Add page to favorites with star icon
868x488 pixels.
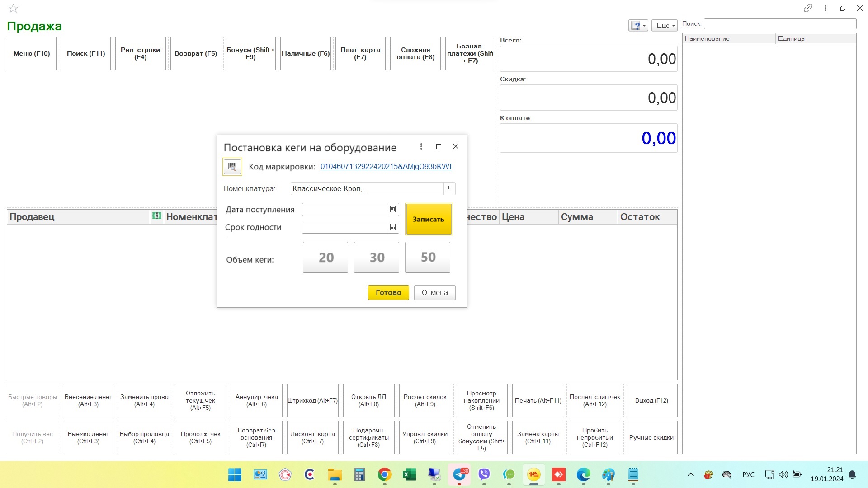click(14, 8)
